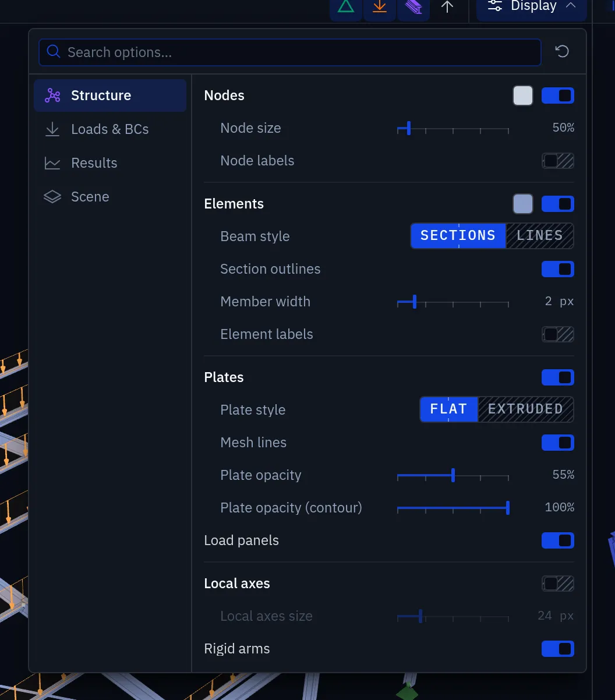Open the Elements color swatch
Screen dimensions: 615x700
523,204
